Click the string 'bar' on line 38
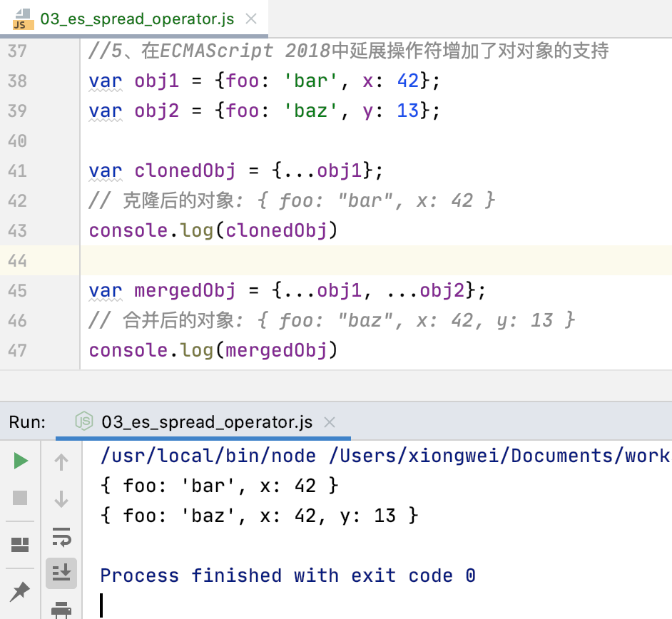 coord(311,81)
